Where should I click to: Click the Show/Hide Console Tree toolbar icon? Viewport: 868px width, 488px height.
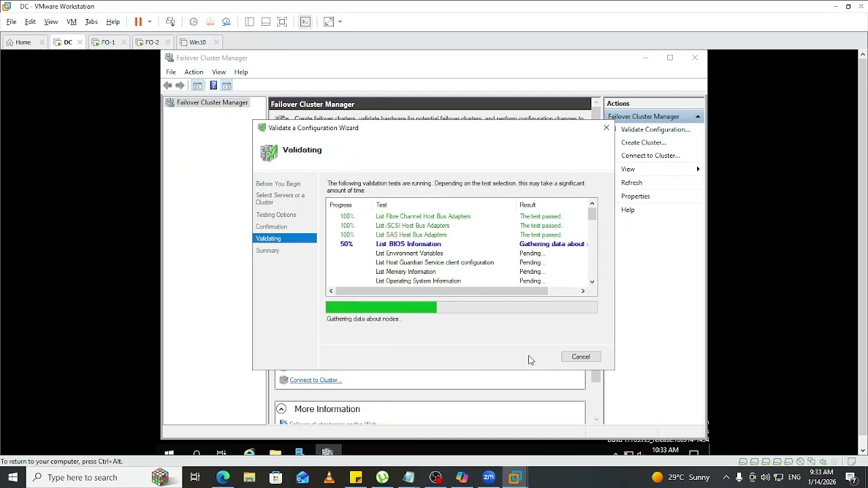(x=197, y=85)
